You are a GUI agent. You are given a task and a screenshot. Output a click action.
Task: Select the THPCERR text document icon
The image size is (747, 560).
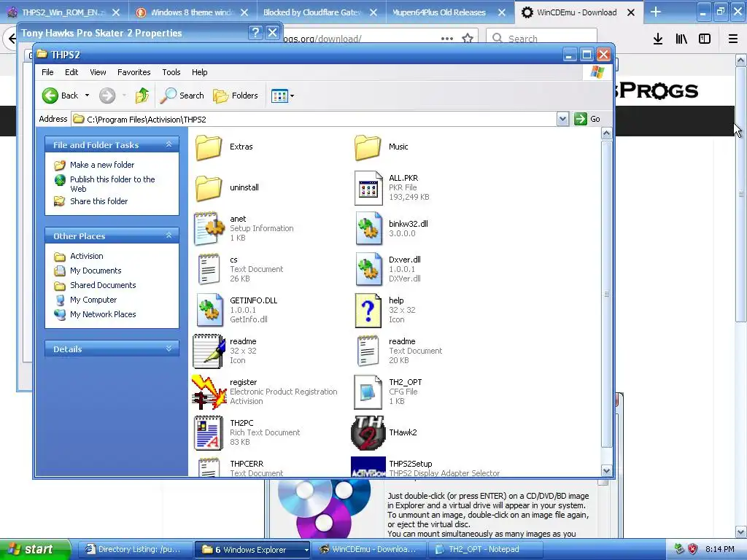pyautogui.click(x=209, y=467)
